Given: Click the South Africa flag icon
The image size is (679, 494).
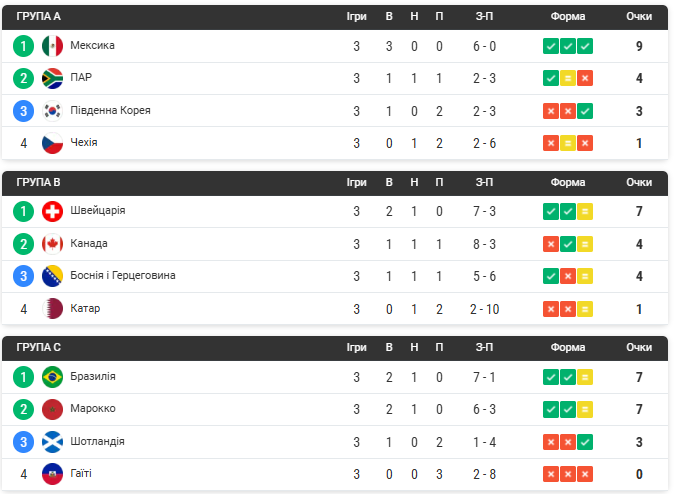Looking at the screenshot, I should (52, 78).
